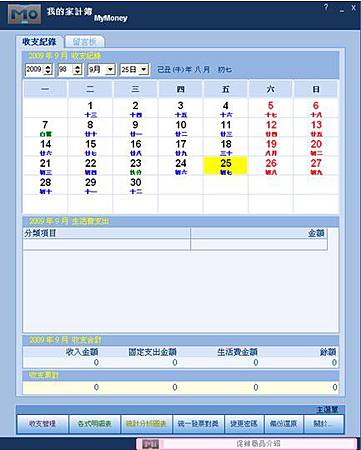Image resolution: width=361 pixels, height=450 pixels.
Task: Click the 固定支出金額 label
Action: 152,352
